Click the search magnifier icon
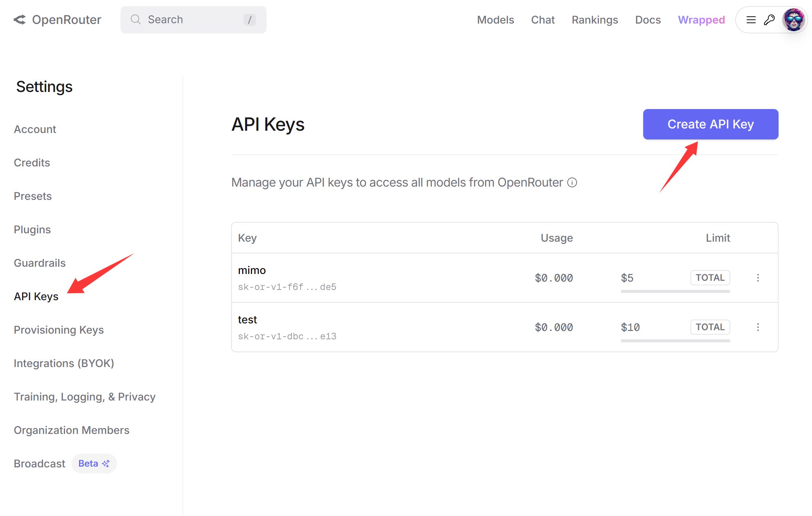This screenshot has width=812, height=516. [x=136, y=20]
